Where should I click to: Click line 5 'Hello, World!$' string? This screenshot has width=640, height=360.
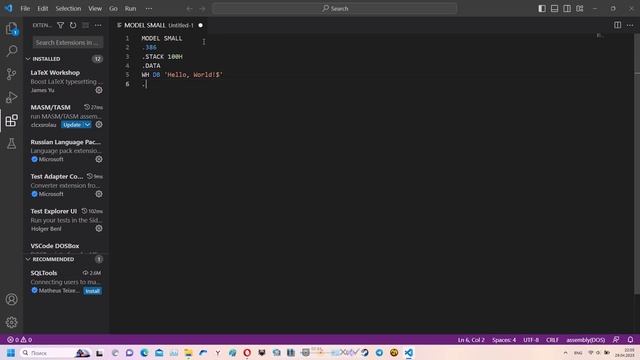coord(193,75)
